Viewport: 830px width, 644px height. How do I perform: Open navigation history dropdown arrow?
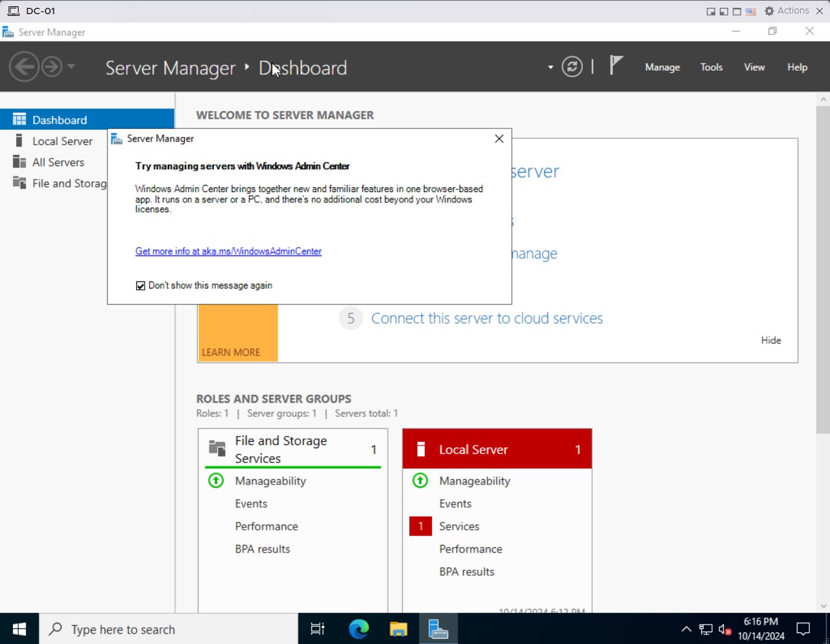(x=71, y=66)
